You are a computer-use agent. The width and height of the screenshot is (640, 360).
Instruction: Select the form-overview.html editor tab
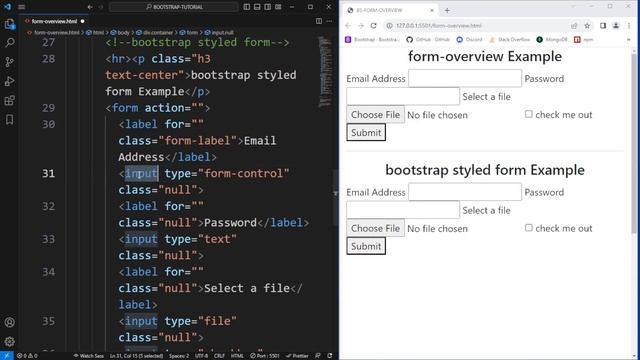(54, 21)
